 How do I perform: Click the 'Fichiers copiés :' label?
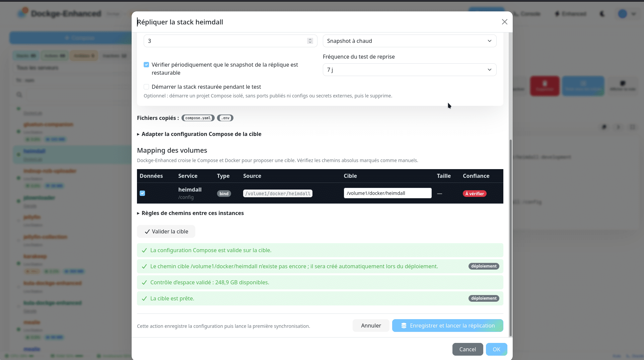[158, 118]
